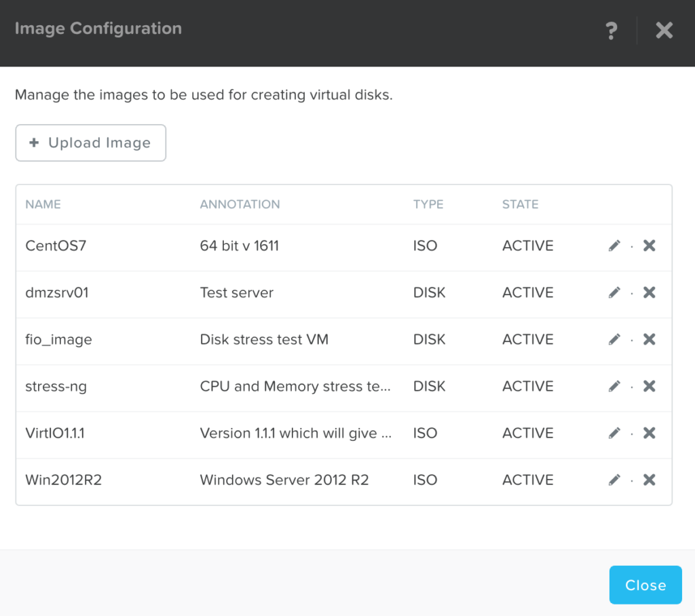The height and width of the screenshot is (616, 695).
Task: Upload a new image
Action: [x=90, y=142]
